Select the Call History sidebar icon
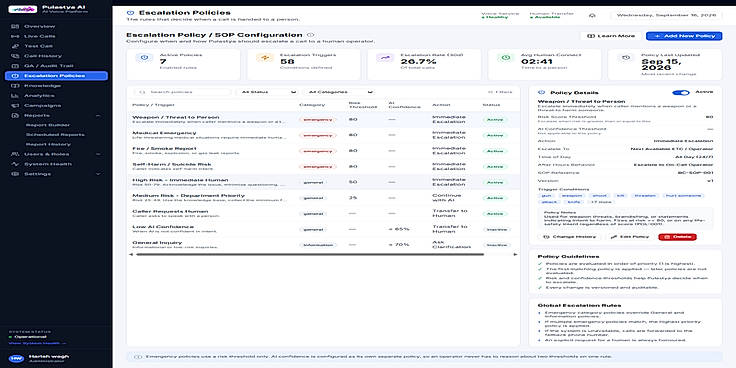This screenshot has width=736, height=368. tap(15, 56)
